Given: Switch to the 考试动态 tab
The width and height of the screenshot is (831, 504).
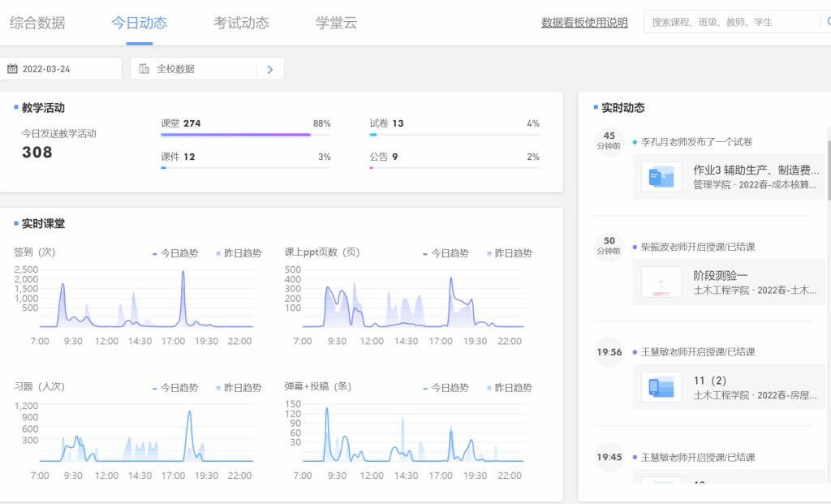Looking at the screenshot, I should (x=241, y=23).
